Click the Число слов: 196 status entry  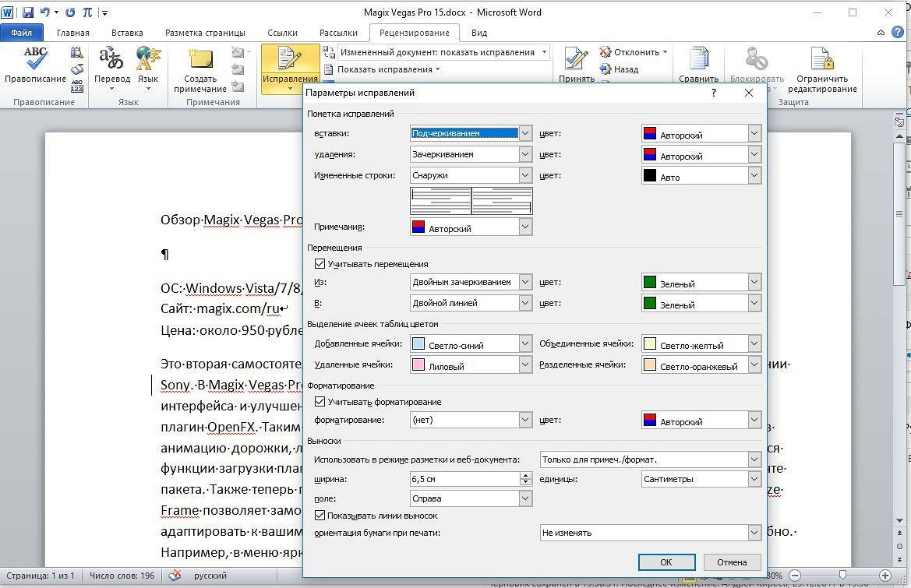click(x=122, y=576)
